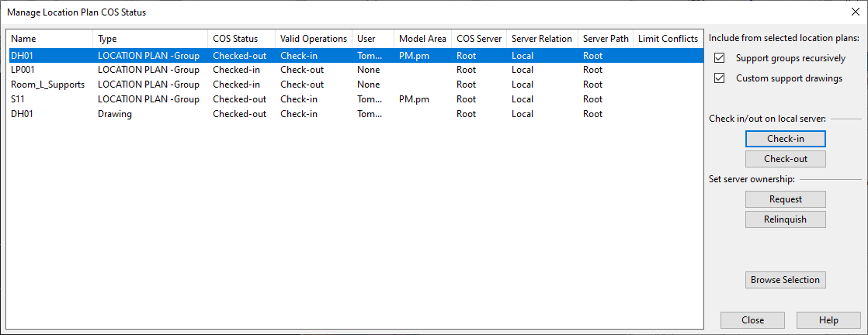
Task: Click the Check-in button
Action: tap(785, 139)
